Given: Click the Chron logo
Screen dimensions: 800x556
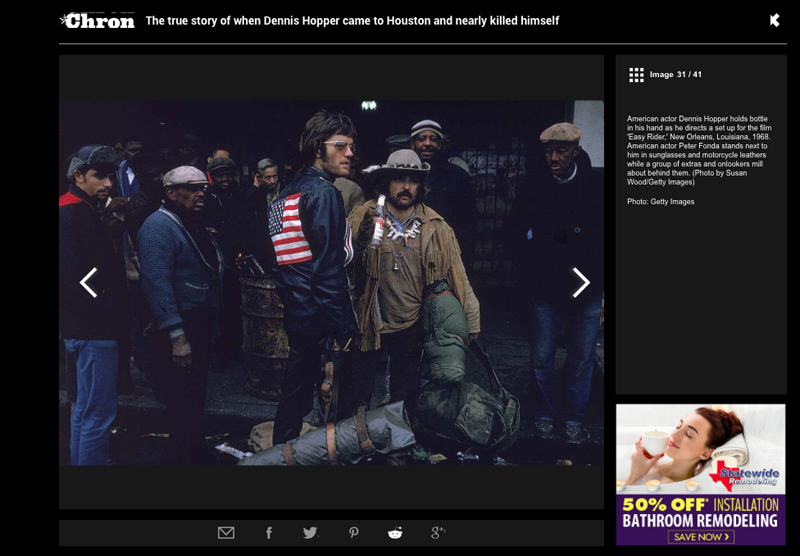Looking at the screenshot, I should tap(97, 20).
